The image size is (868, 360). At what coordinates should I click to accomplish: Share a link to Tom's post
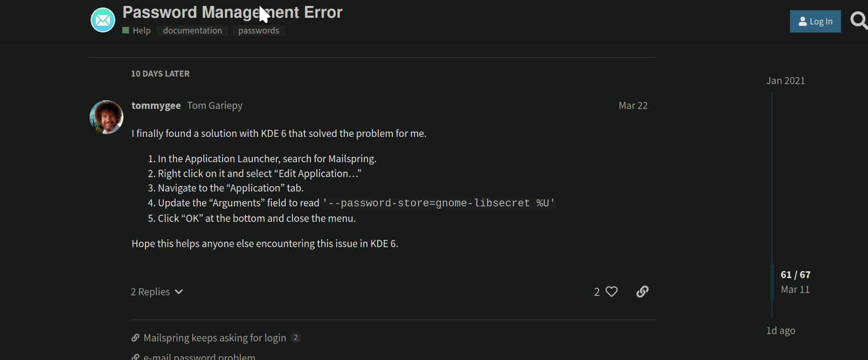[x=642, y=291]
